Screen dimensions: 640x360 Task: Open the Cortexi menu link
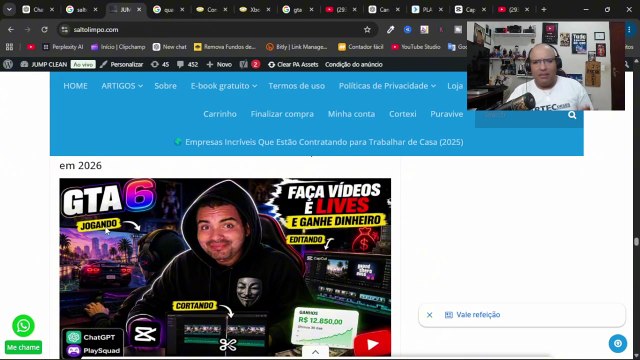point(402,114)
